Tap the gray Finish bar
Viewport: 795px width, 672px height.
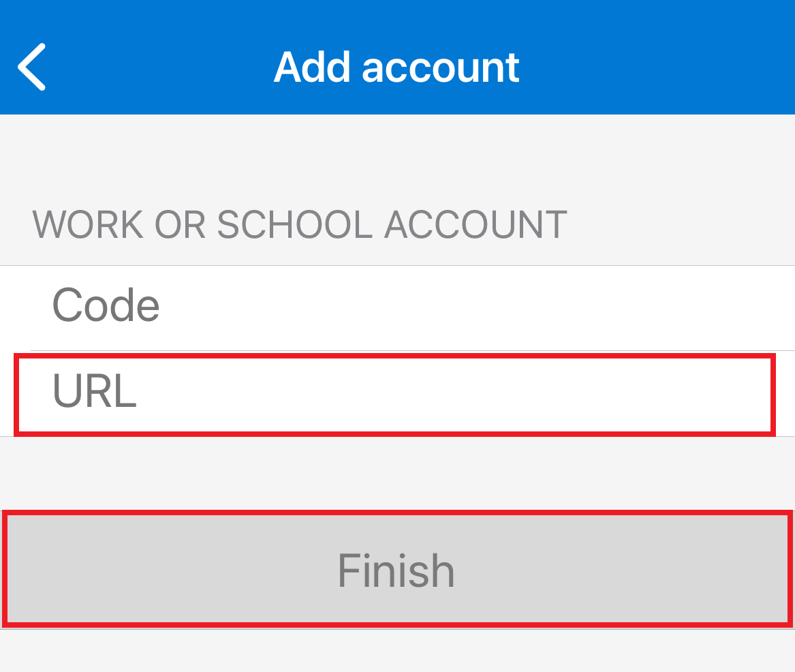click(396, 570)
